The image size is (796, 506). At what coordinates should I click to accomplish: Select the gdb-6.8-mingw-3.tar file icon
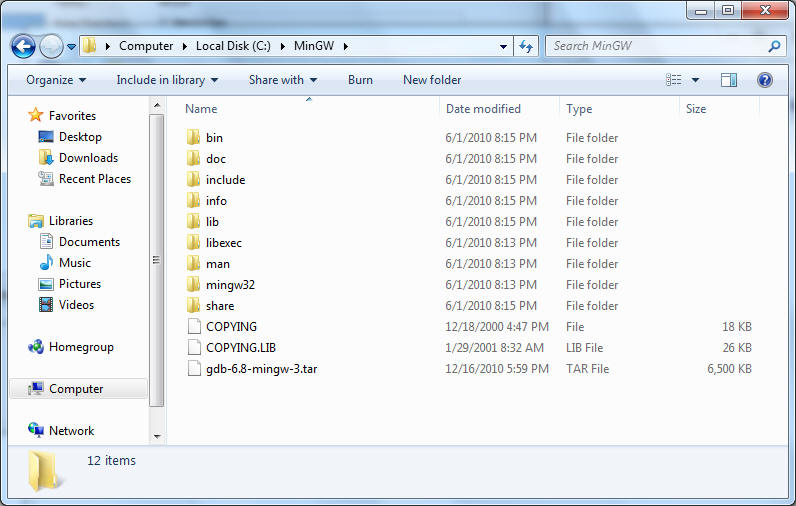(x=194, y=368)
